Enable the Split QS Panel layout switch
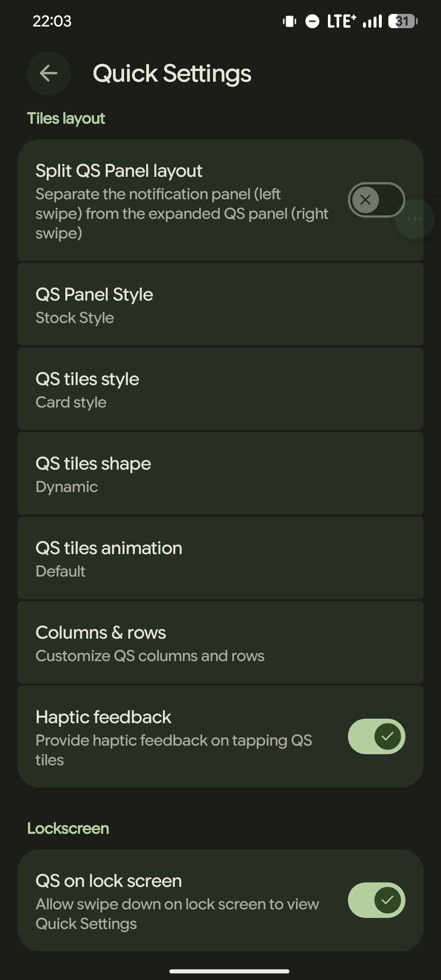 click(x=376, y=200)
